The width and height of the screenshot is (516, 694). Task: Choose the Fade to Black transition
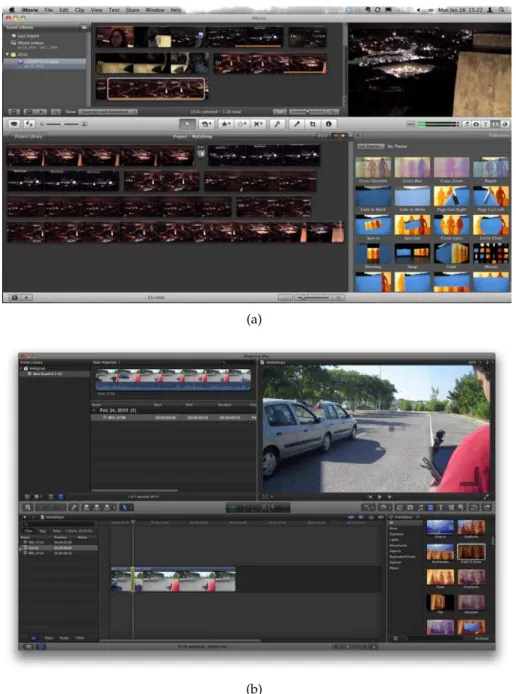[373, 196]
